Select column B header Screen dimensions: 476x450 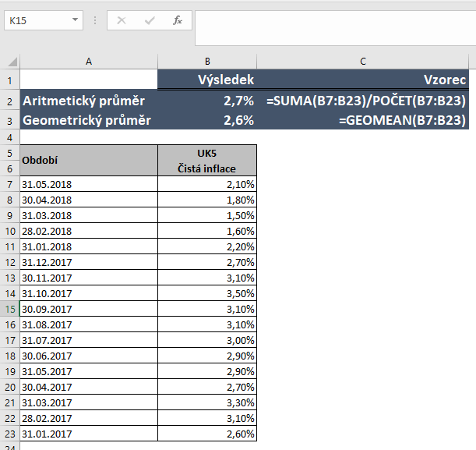click(x=207, y=61)
